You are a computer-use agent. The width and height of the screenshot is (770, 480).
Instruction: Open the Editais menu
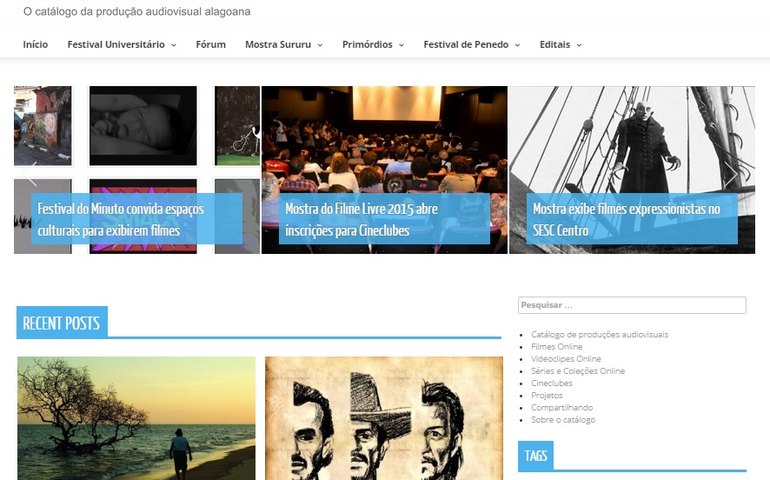[x=555, y=45]
